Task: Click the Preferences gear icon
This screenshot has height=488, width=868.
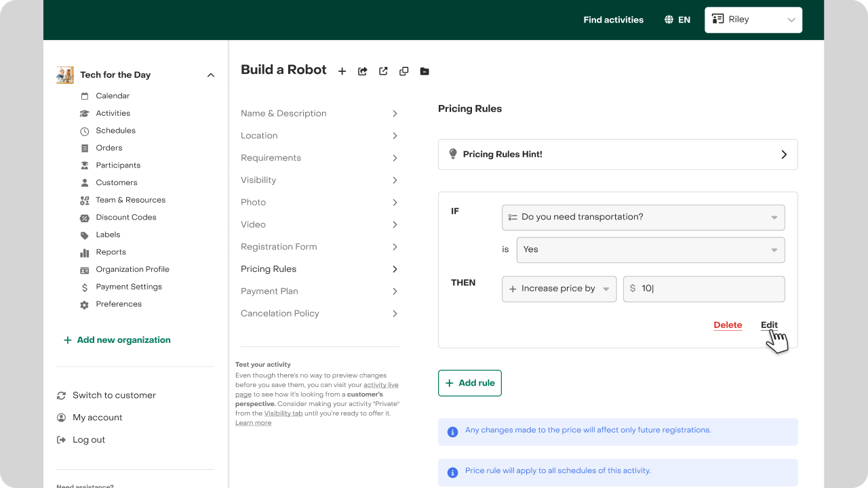Action: coord(85,305)
